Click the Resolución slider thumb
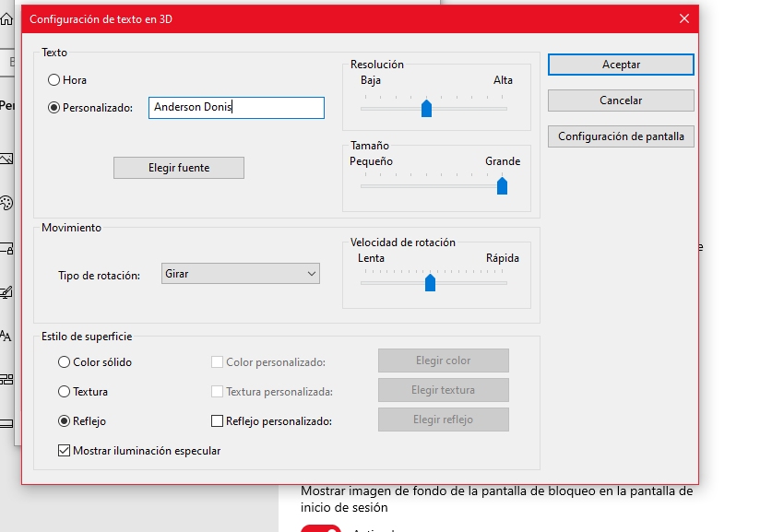This screenshot has height=532, width=784. (426, 109)
